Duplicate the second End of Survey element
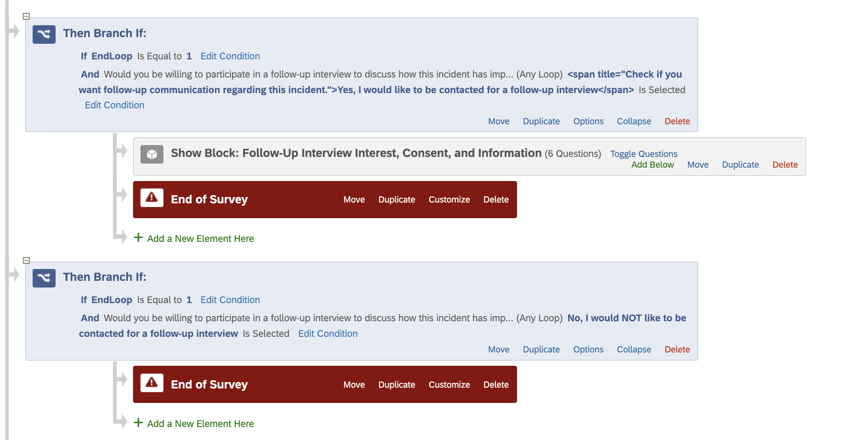 coord(397,385)
